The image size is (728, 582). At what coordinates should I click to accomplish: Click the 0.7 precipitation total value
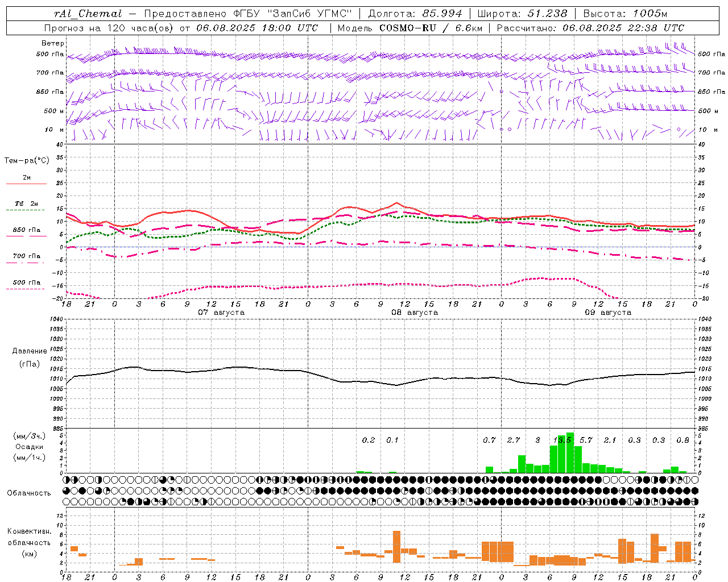click(489, 440)
